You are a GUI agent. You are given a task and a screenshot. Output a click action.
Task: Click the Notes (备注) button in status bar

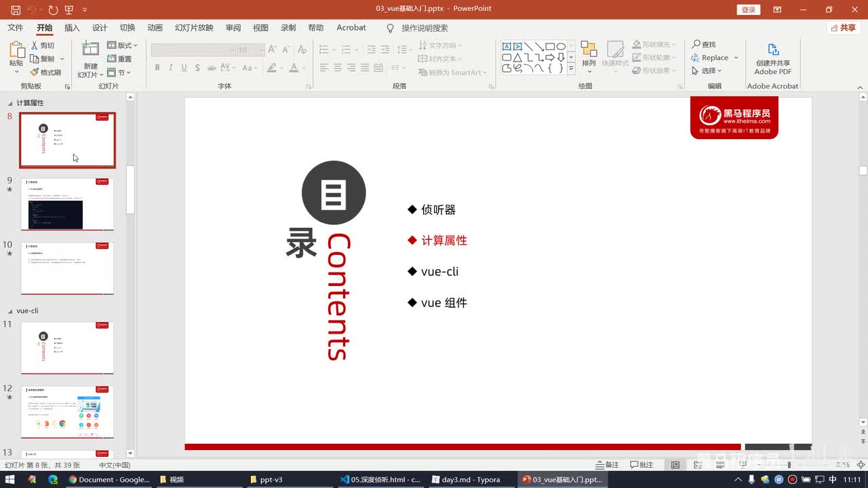tap(607, 465)
